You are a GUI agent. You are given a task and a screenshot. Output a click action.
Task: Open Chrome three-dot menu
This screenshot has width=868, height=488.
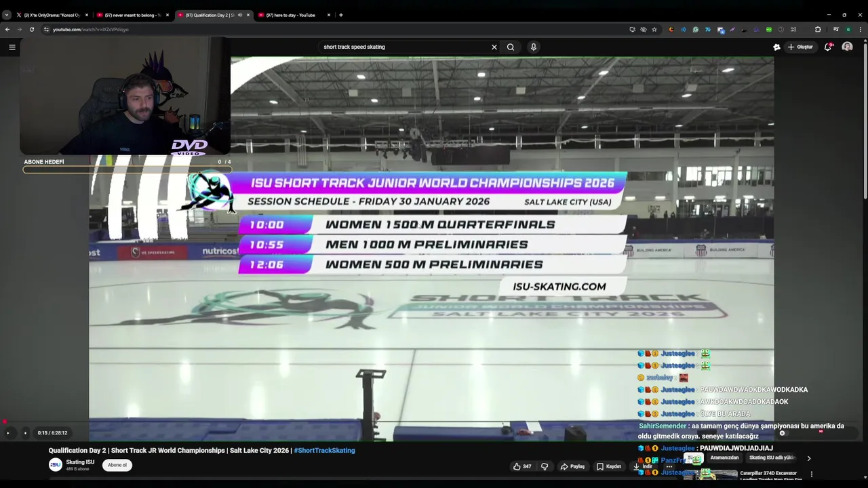(x=861, y=29)
